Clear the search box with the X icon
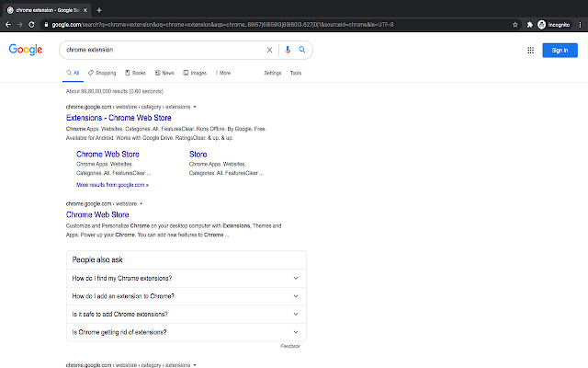 (269, 50)
